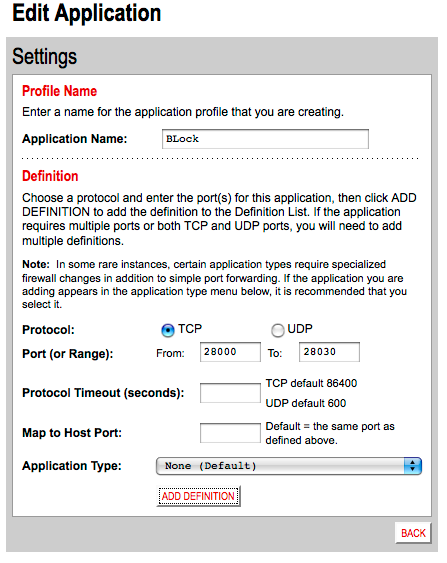Click the TCP text label

[190, 329]
